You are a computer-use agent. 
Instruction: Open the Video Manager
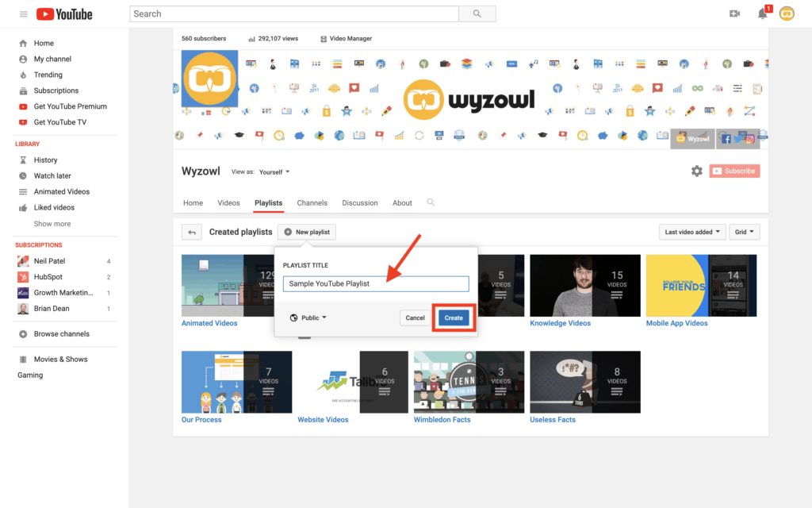click(x=346, y=38)
